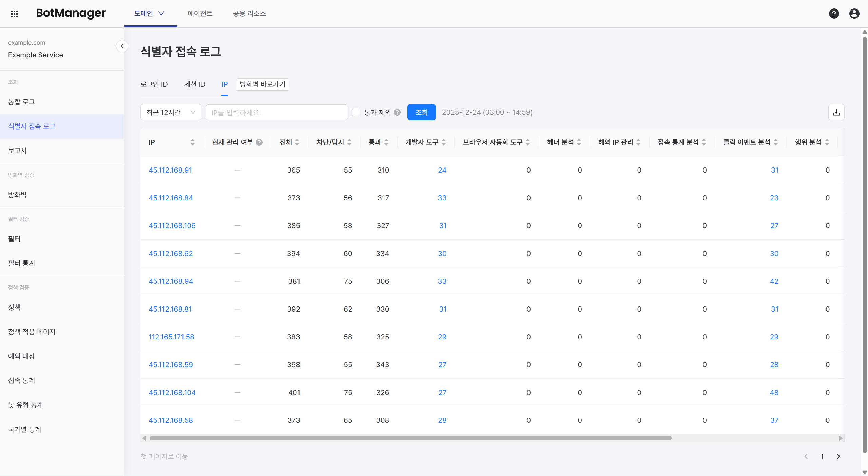Open the 최근 12시간 time range dropdown
This screenshot has height=476, width=868.
tap(171, 112)
